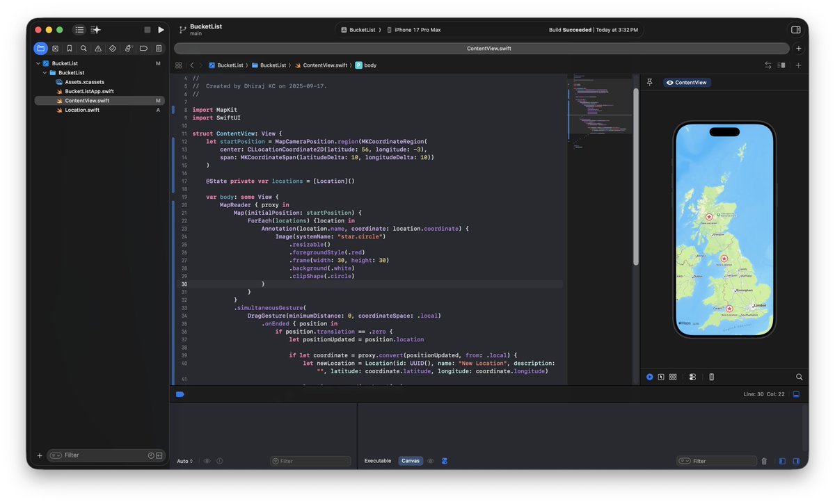835x504 pixels.
Task: Toggle the inspectors panel on the right
Action: [x=796, y=30]
